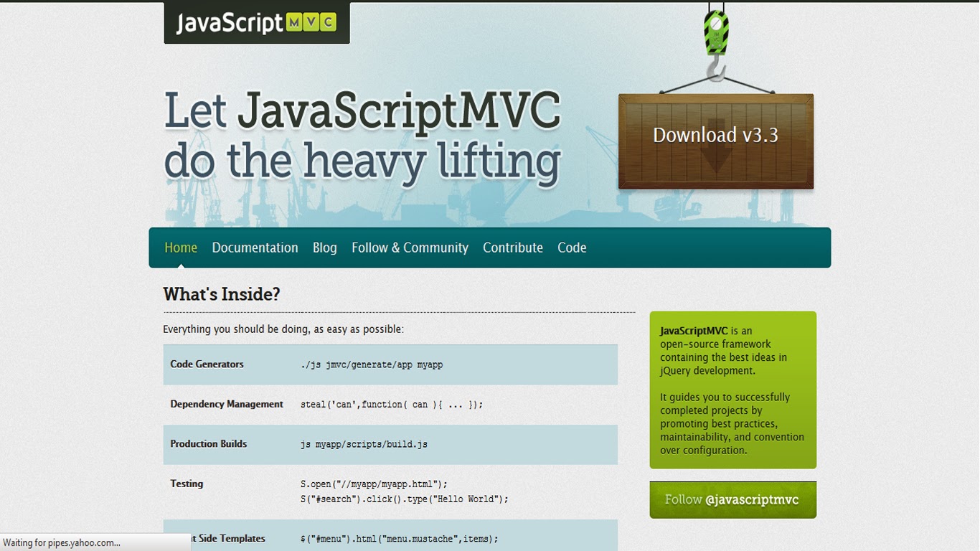The height and width of the screenshot is (551, 980).
Task: Click the Download v3.3 crate button
Action: pyautogui.click(x=716, y=141)
